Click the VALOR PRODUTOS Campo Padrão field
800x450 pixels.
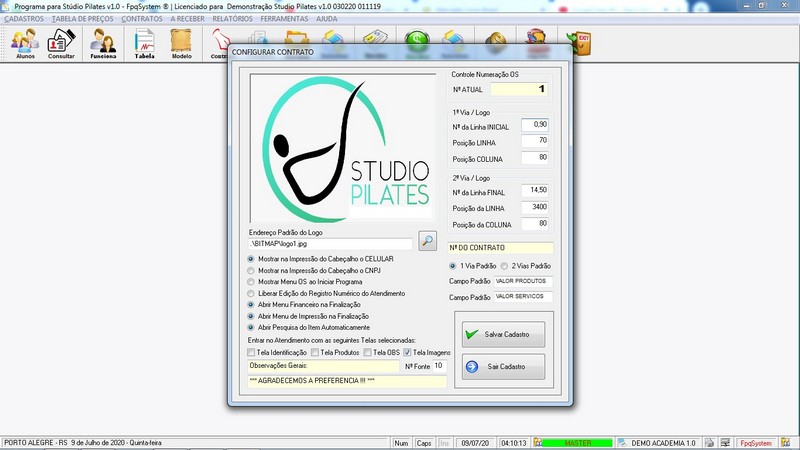(523, 281)
